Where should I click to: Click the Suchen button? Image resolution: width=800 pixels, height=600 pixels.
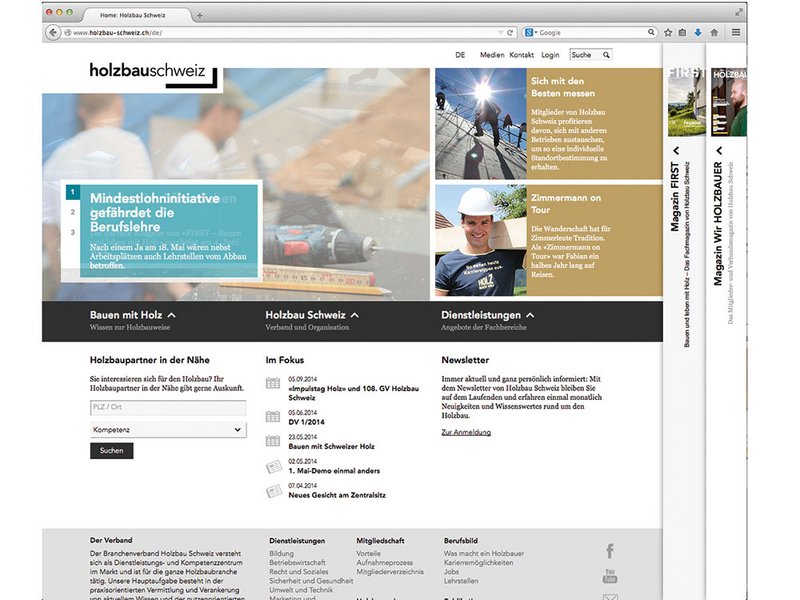(112, 451)
